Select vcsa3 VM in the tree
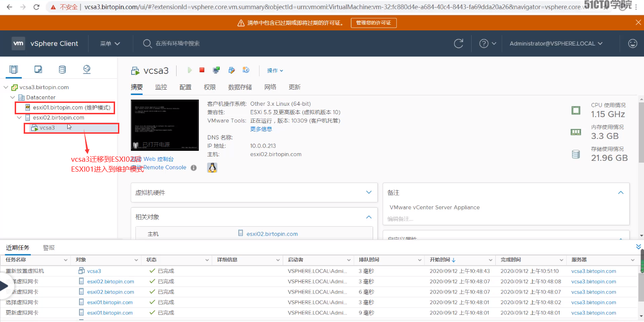644x322 pixels. (47, 128)
